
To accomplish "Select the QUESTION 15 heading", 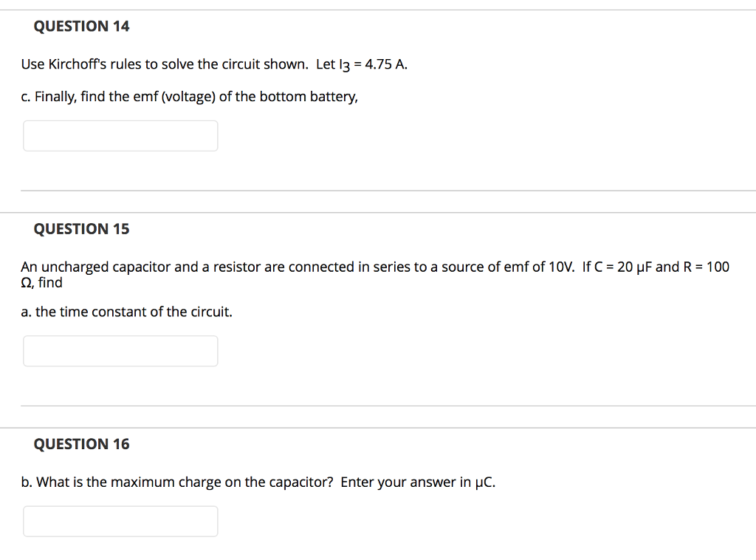I will point(81,229).
